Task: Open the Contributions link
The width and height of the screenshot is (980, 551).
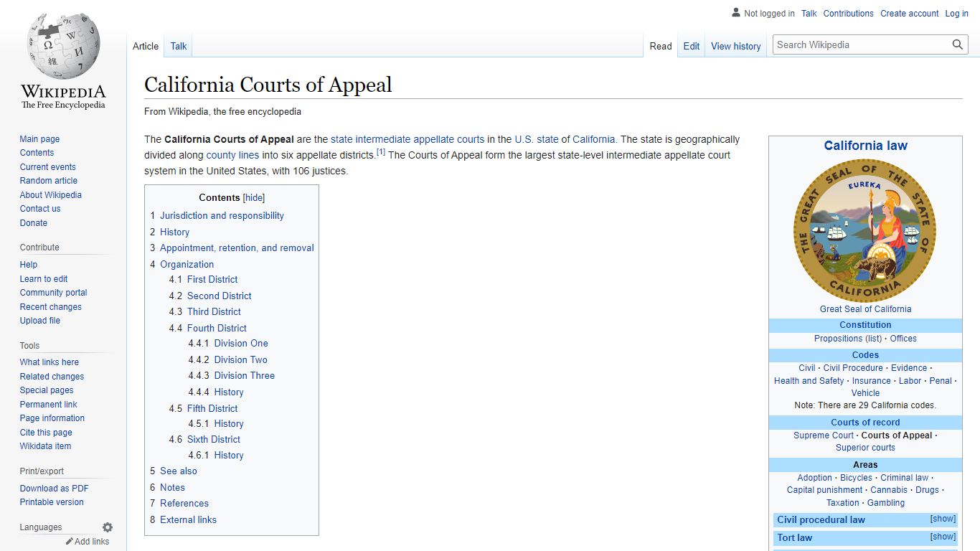Action: click(849, 14)
